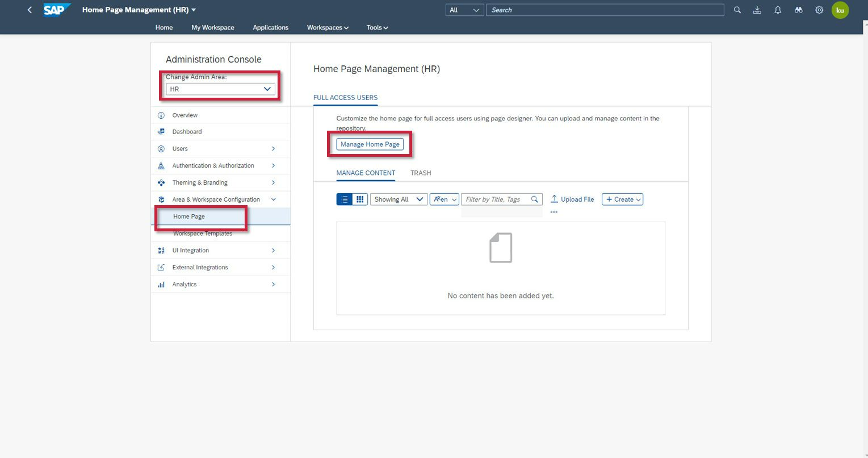Viewport: 868px width, 458px height.
Task: Click the Analytics bar chart icon
Action: click(161, 285)
